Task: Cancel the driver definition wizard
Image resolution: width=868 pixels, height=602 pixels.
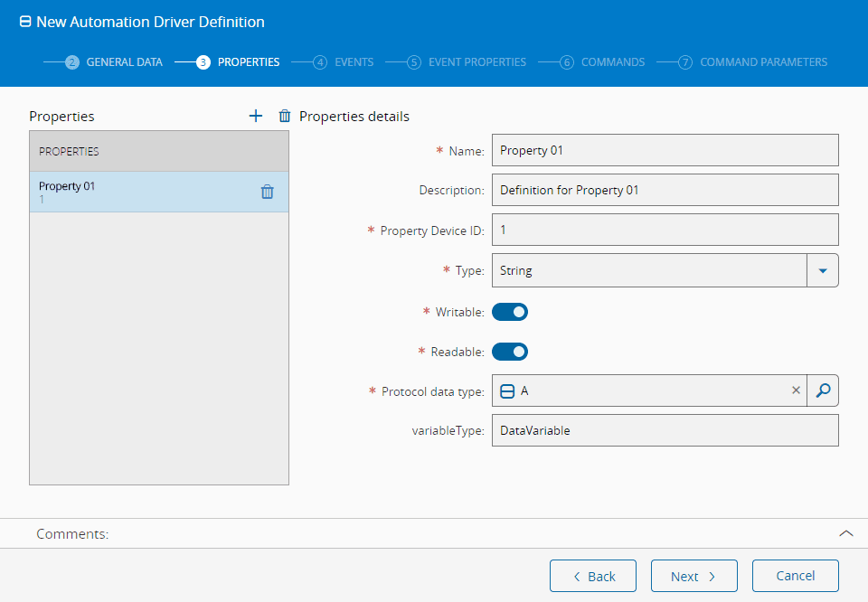Action: [795, 576]
